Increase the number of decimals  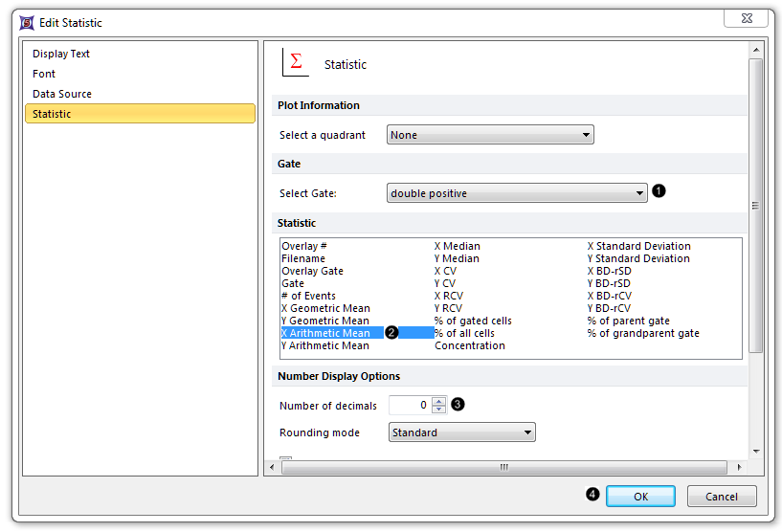439,401
